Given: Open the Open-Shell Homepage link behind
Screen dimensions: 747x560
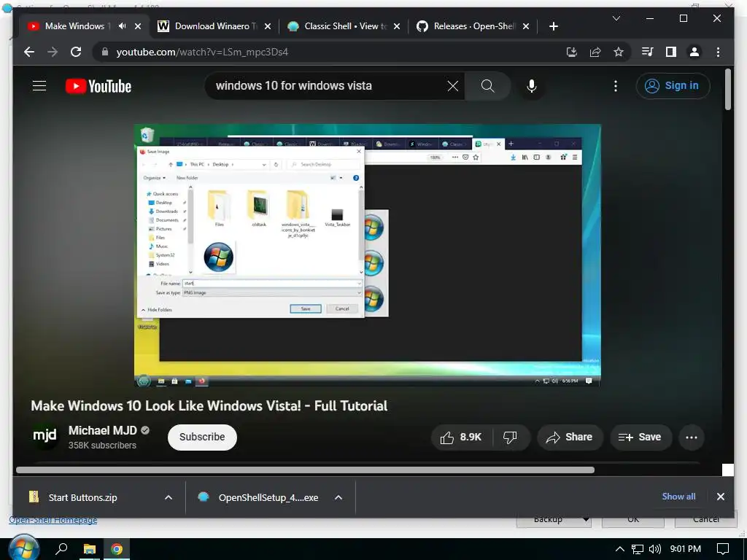Looking at the screenshot, I should 53,521.
